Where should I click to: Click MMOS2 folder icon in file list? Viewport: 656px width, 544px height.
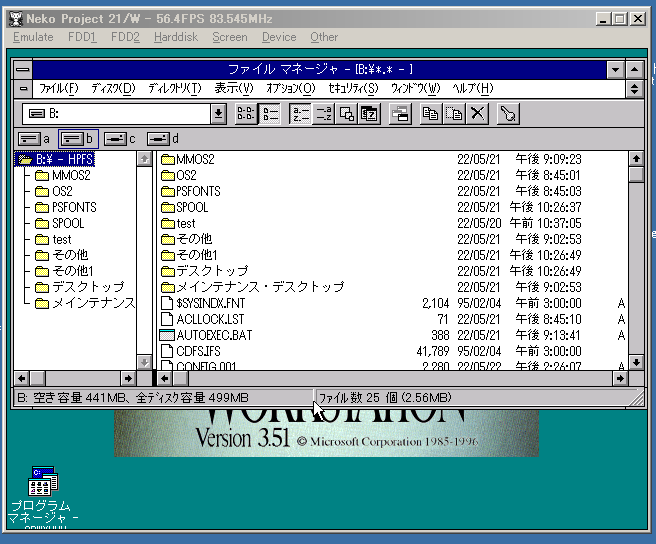(168, 159)
